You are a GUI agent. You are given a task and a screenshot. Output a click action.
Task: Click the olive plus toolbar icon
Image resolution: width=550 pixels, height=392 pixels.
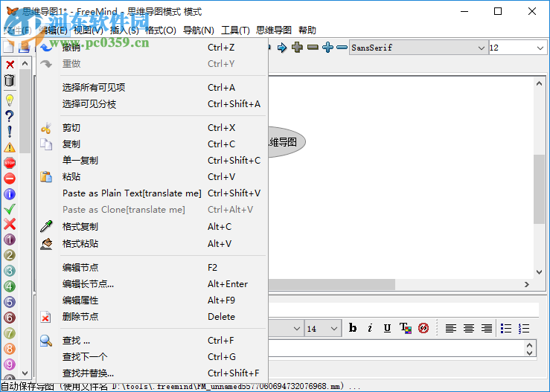point(297,48)
